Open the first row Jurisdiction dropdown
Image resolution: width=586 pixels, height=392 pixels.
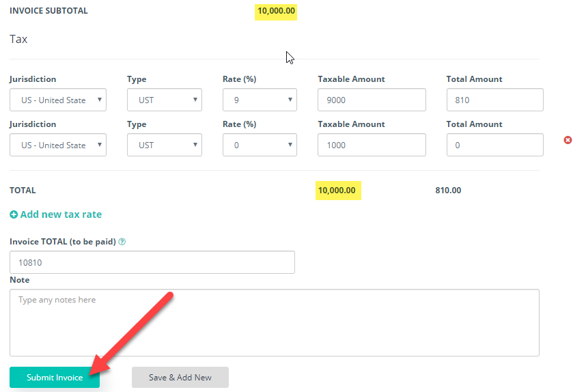click(x=58, y=100)
